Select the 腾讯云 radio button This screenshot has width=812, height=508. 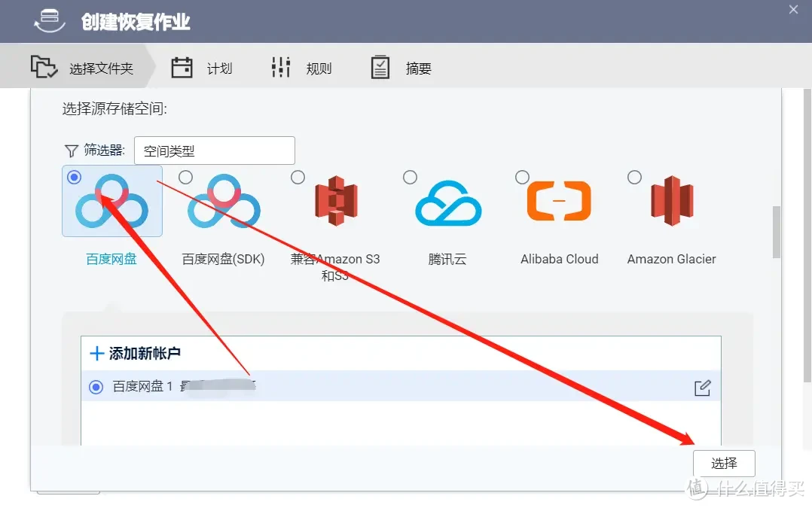pos(410,178)
